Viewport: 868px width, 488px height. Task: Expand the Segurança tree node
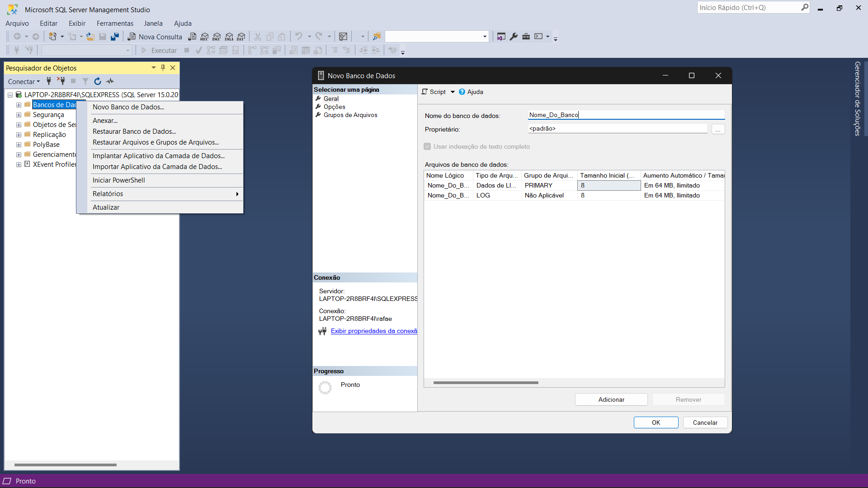(x=19, y=115)
